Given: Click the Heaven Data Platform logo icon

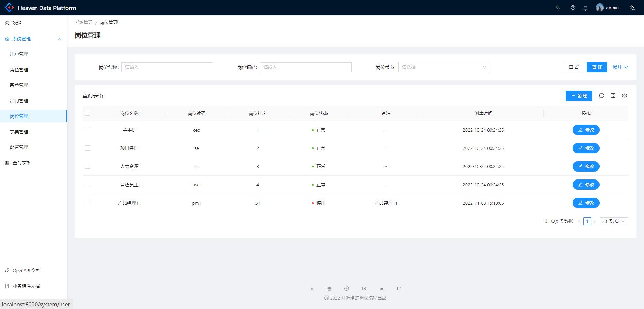Looking at the screenshot, I should click(x=9, y=8).
